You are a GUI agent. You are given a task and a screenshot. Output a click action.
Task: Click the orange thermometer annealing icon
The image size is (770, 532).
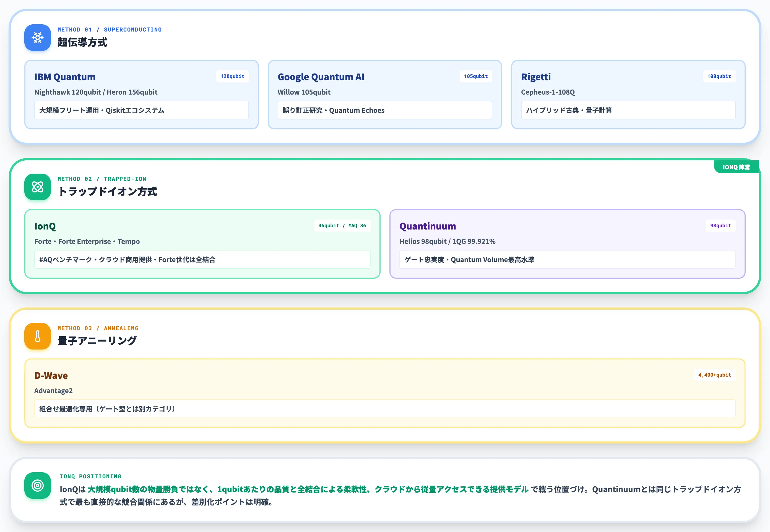pos(38,336)
